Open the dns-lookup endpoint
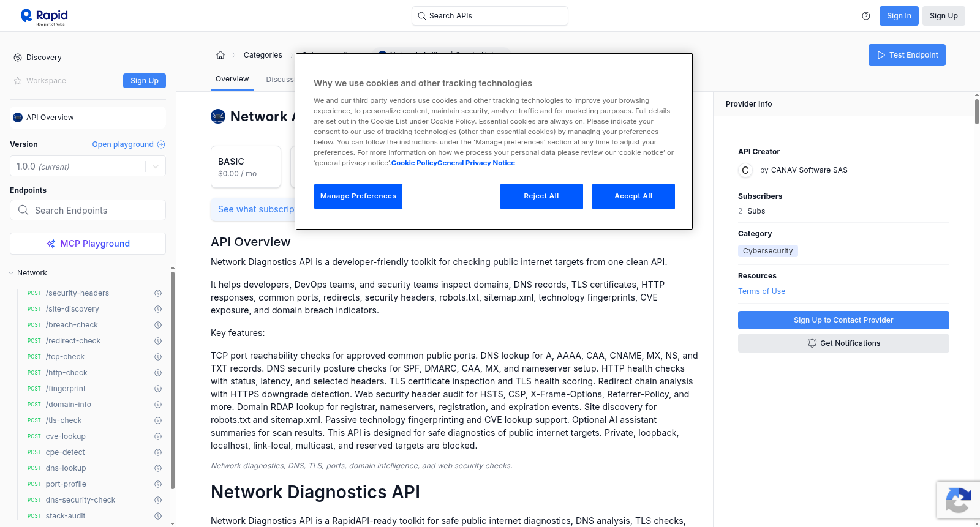Screen dimensions: 980x527 pos(66,468)
